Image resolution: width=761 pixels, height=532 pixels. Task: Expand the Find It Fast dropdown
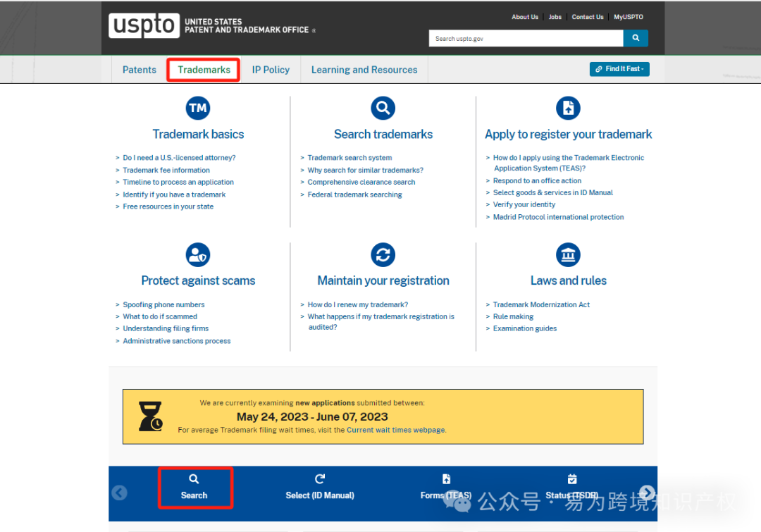tap(619, 69)
